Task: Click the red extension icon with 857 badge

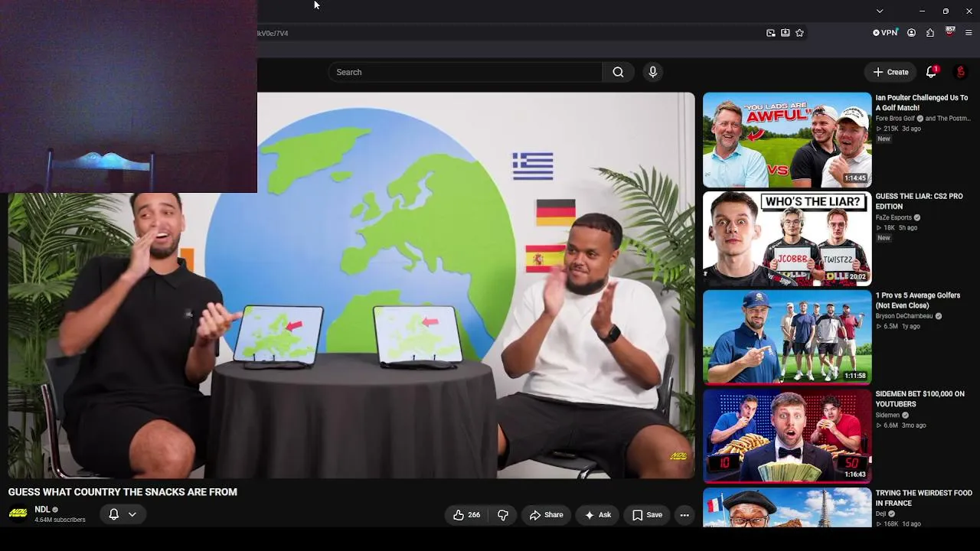Action: pos(950,32)
